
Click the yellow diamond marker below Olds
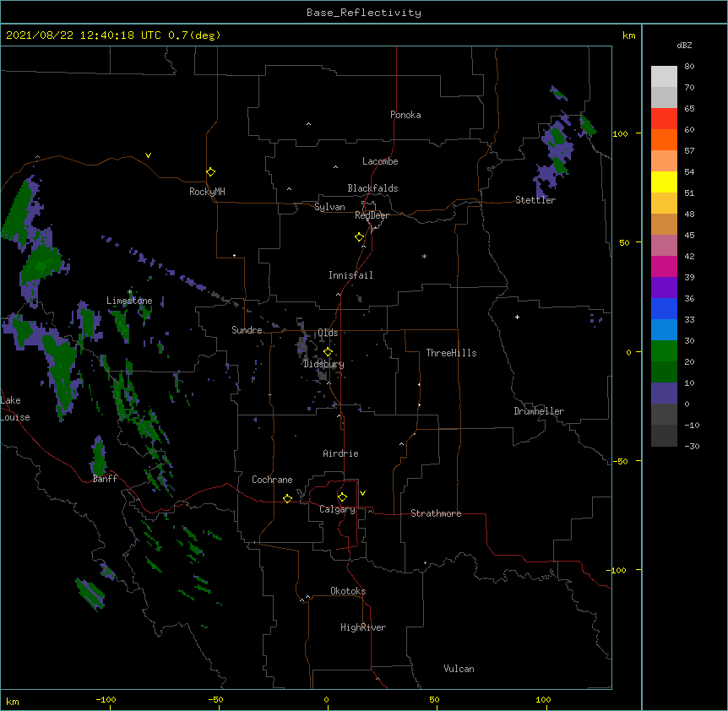(x=328, y=352)
